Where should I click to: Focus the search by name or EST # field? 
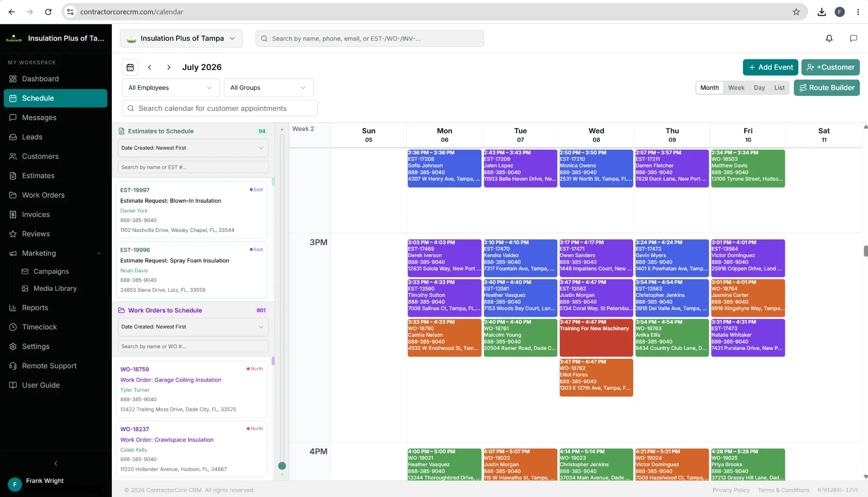click(193, 167)
